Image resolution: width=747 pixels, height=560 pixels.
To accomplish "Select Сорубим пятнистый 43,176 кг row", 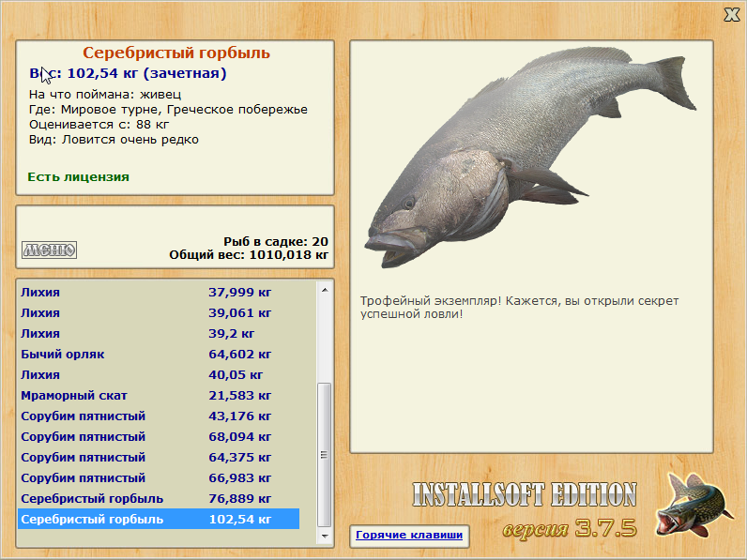I will click(159, 416).
